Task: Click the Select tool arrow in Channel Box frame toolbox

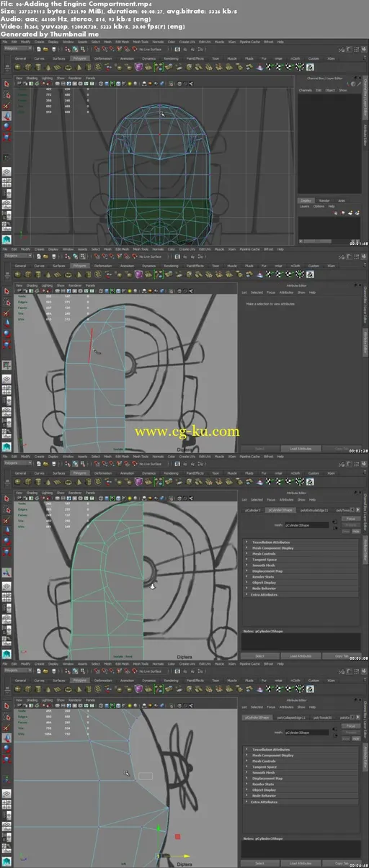Action: coord(6,85)
